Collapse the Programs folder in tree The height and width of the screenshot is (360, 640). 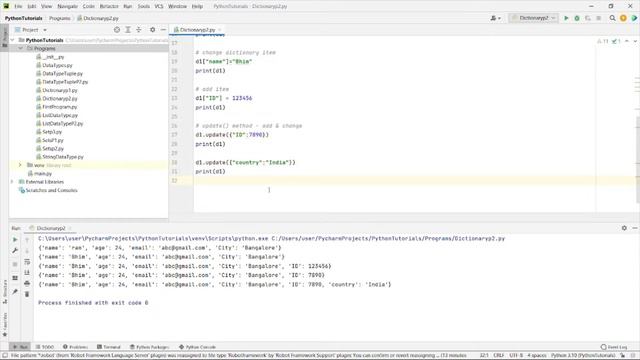pos(20,48)
